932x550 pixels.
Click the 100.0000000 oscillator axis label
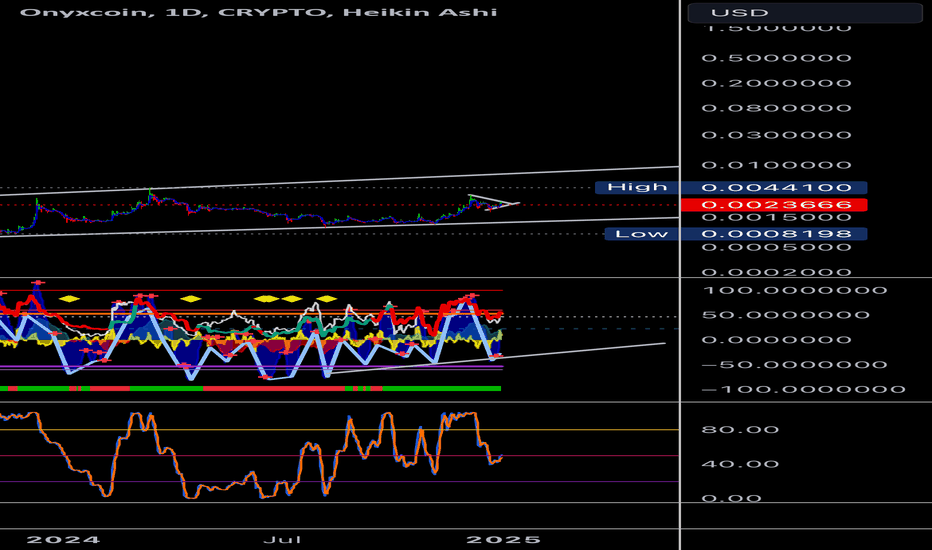click(x=795, y=291)
